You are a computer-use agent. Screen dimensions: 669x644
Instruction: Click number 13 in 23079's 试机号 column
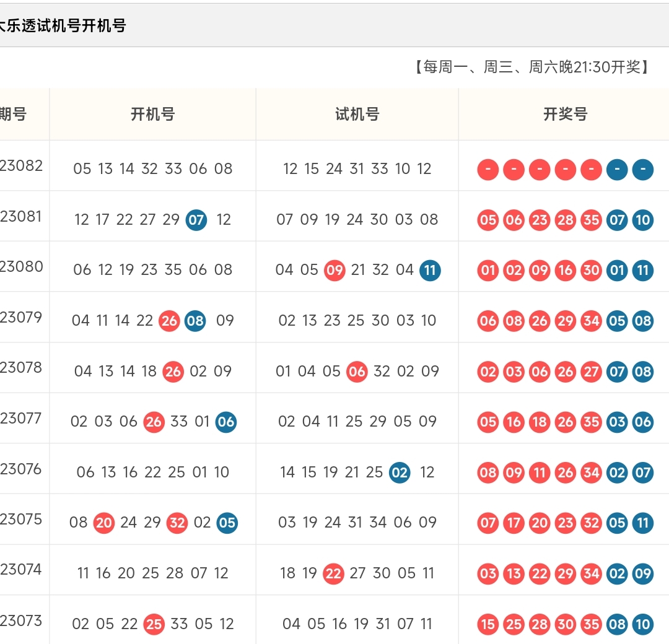pos(309,320)
